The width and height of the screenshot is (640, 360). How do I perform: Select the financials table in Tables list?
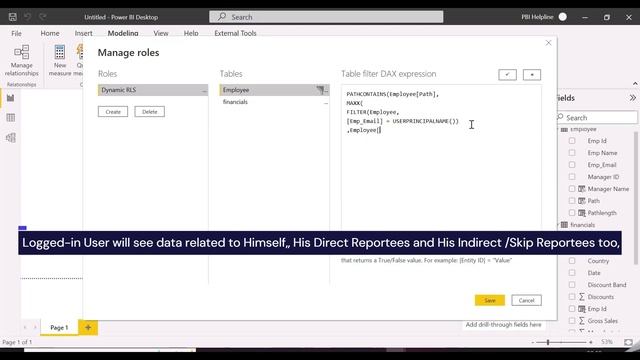click(274, 102)
